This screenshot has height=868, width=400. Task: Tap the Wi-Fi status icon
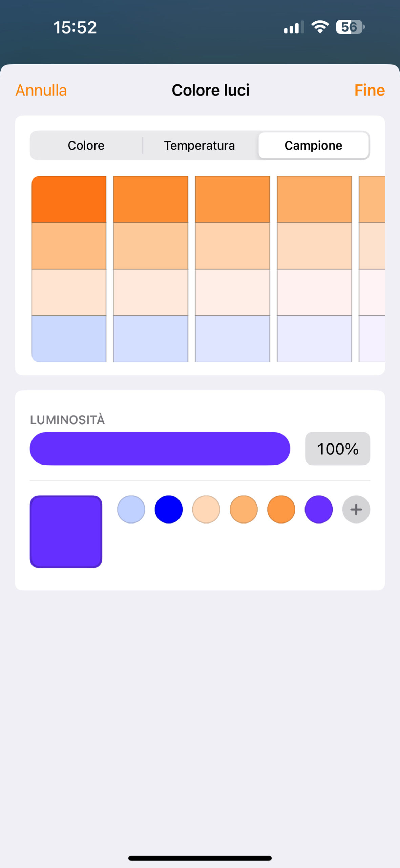(x=320, y=27)
